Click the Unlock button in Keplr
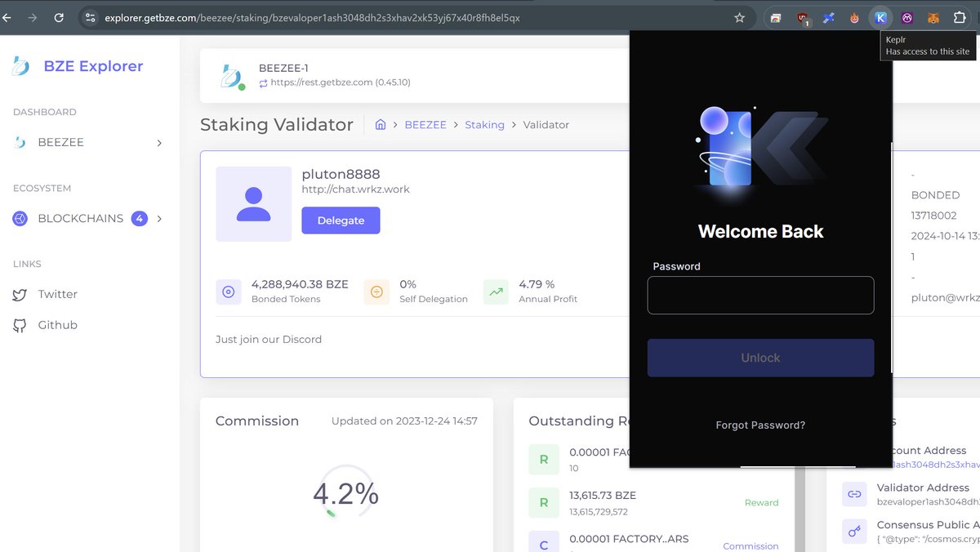This screenshot has width=980, height=552. coord(760,358)
